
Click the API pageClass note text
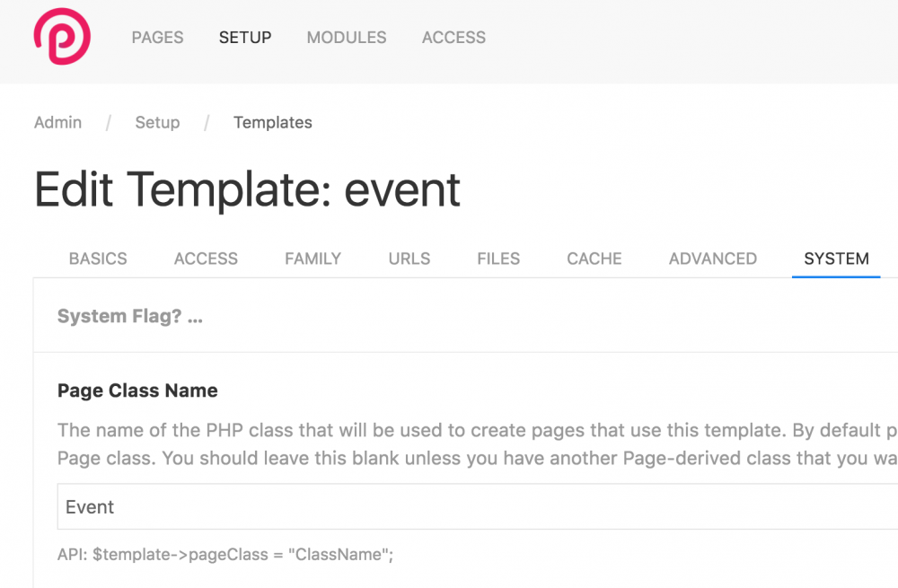[x=225, y=555]
